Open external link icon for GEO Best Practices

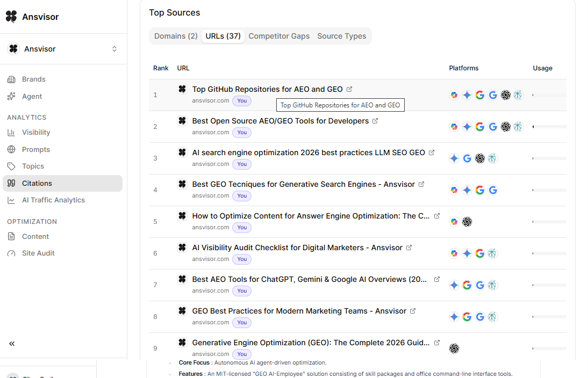point(413,311)
